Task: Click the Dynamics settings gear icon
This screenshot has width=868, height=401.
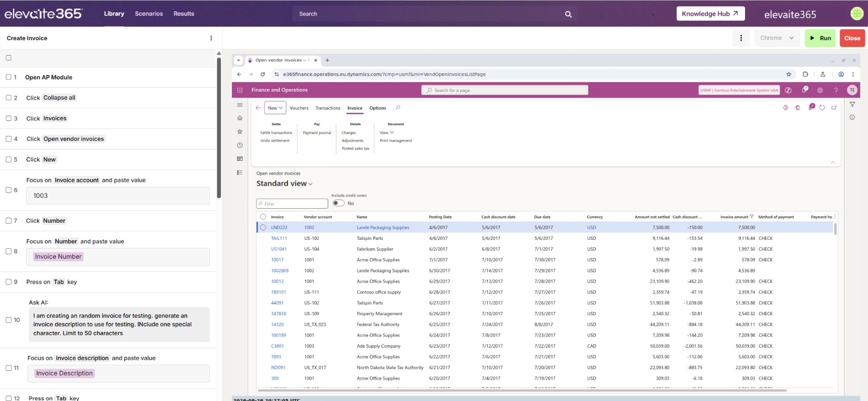Action: click(820, 90)
